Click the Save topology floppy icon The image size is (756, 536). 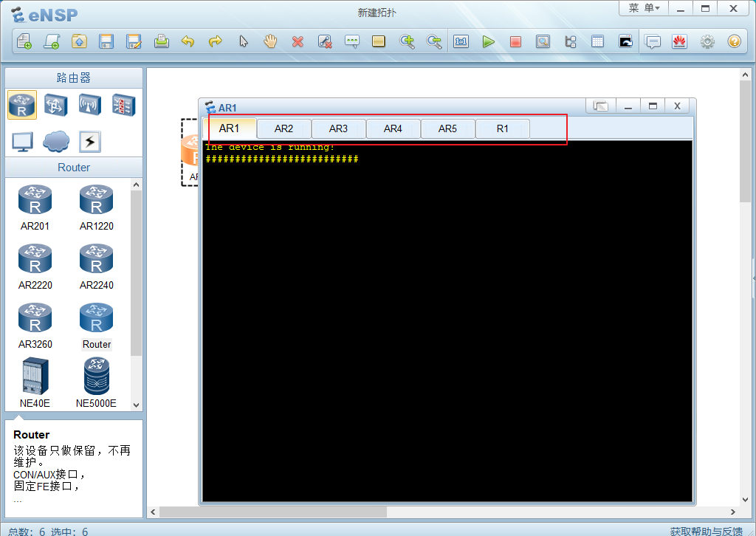(106, 41)
